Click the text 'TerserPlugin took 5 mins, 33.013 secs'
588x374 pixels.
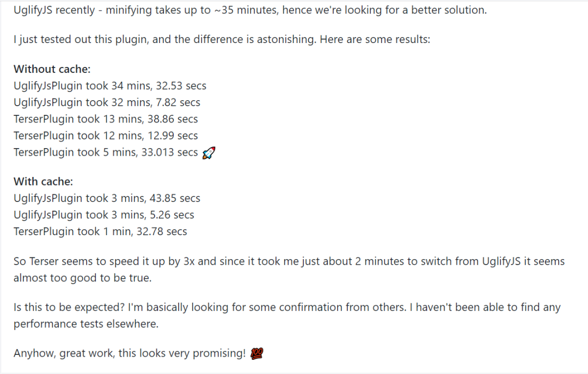click(106, 152)
